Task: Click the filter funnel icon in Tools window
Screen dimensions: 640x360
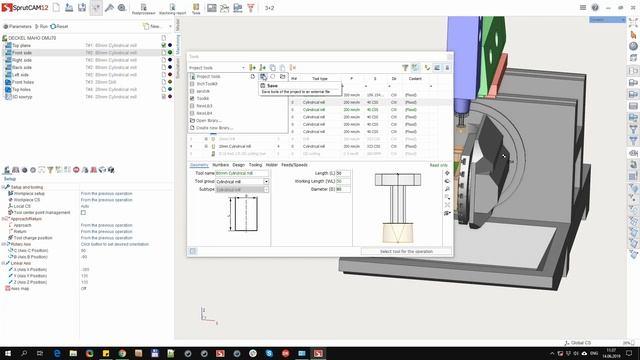Action: [405, 68]
